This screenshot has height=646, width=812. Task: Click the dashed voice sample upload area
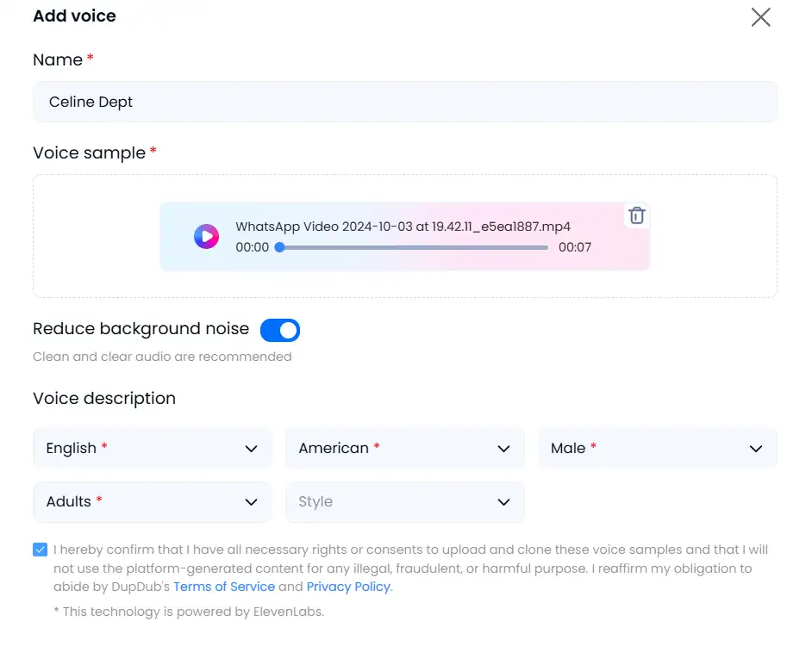405,236
